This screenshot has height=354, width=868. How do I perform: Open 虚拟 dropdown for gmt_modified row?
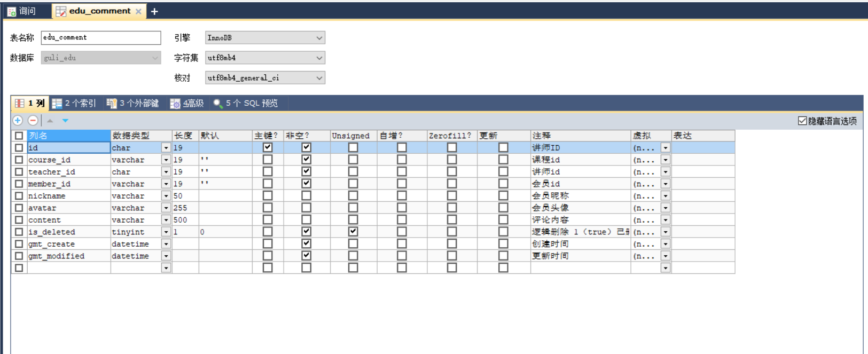coord(665,256)
